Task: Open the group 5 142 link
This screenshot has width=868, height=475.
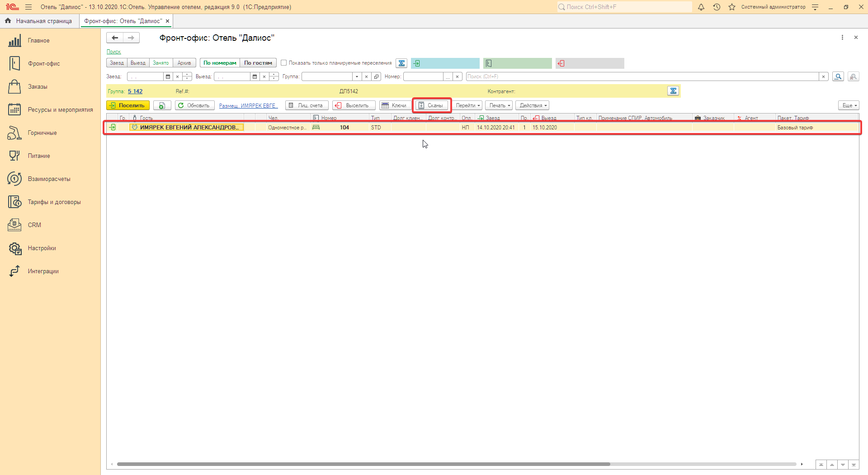Action: (135, 91)
